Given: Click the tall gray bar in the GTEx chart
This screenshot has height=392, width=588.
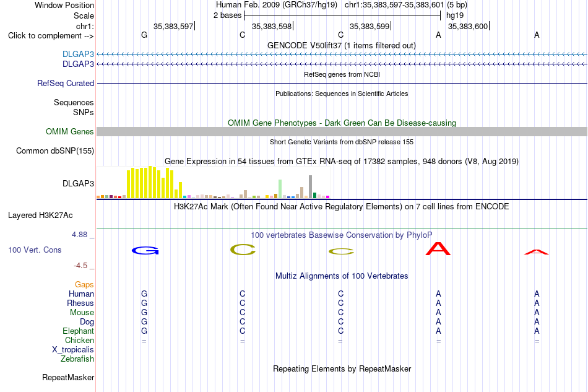Looking at the screenshot, I should pyautogui.click(x=310, y=186).
